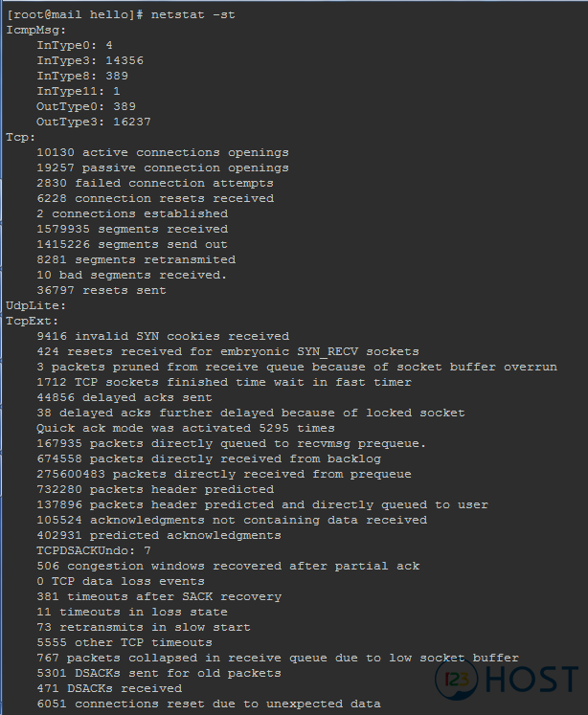
Task: Click the 123HOST watermark logo
Action: click(x=507, y=680)
